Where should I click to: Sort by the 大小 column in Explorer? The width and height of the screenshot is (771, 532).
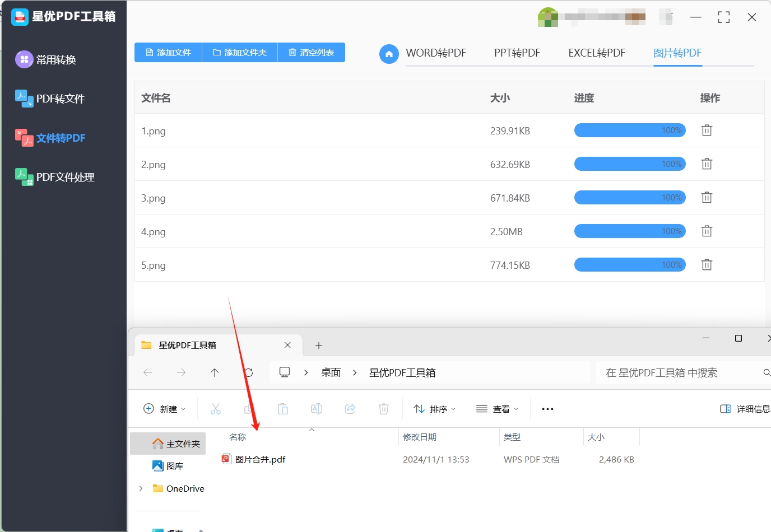tap(596, 437)
